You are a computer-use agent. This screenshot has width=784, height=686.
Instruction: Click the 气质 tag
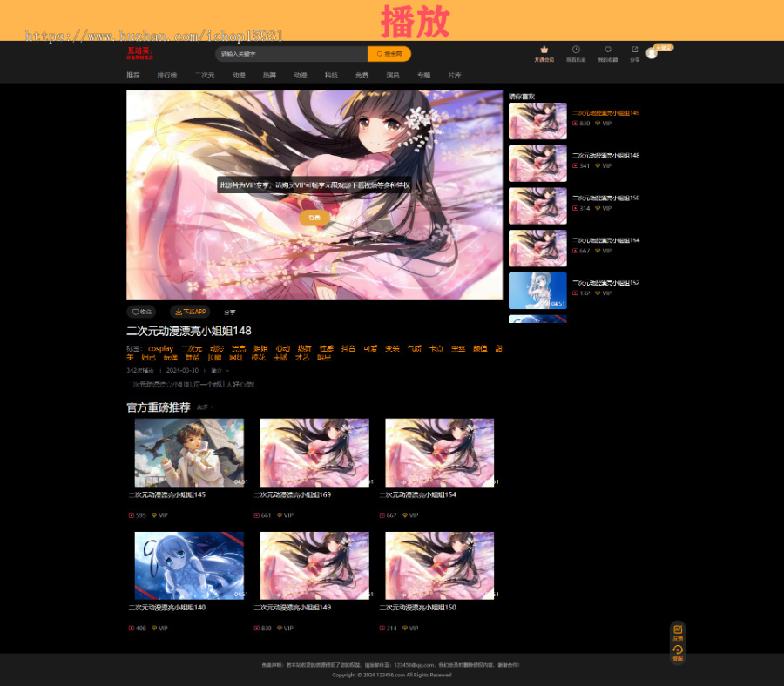click(415, 349)
